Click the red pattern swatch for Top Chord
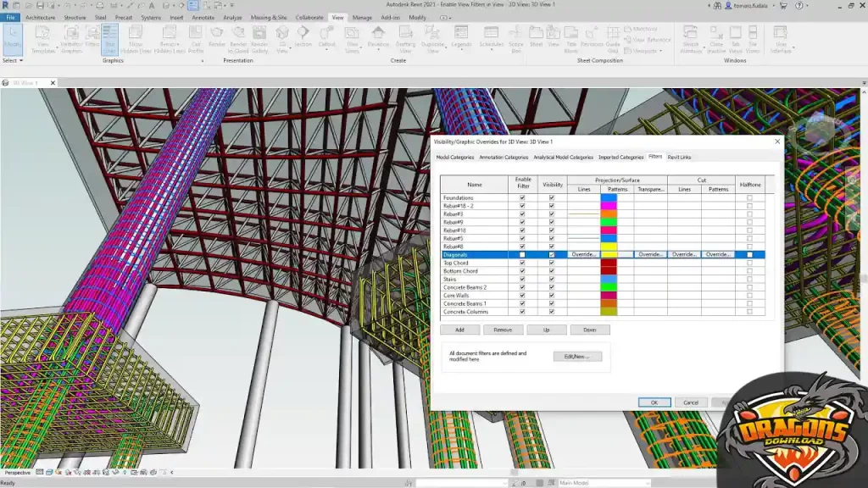 pyautogui.click(x=609, y=263)
